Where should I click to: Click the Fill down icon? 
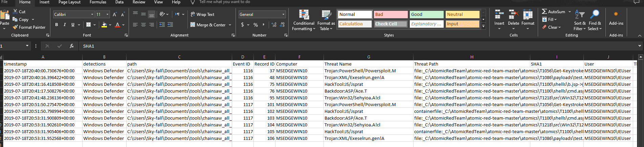(545, 20)
